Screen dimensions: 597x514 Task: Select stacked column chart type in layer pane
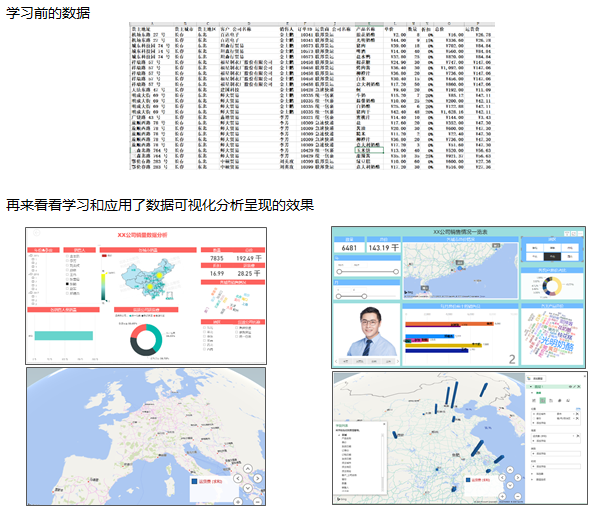[534, 401]
